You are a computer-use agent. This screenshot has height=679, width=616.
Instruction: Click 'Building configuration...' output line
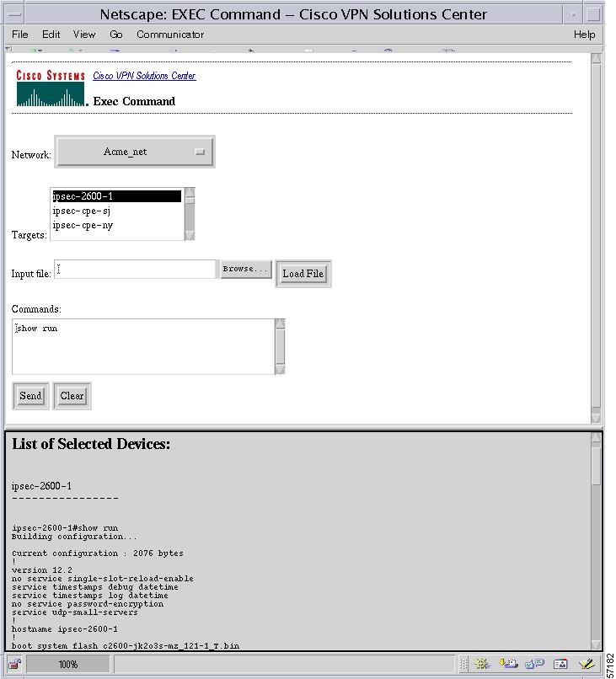pos(73,537)
